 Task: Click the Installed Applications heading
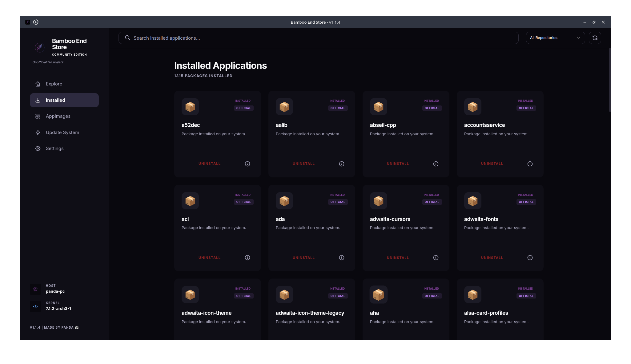(x=220, y=65)
